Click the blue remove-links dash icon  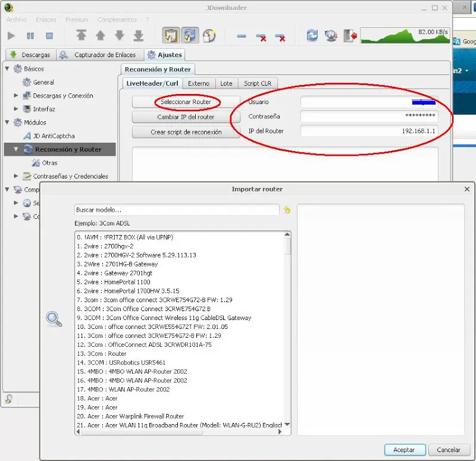coord(242,36)
